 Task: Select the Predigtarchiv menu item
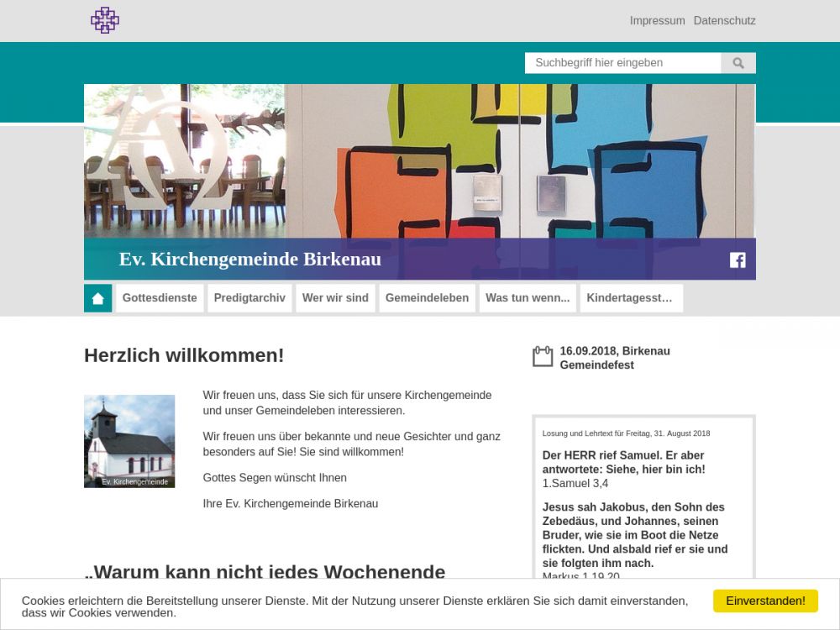point(249,298)
